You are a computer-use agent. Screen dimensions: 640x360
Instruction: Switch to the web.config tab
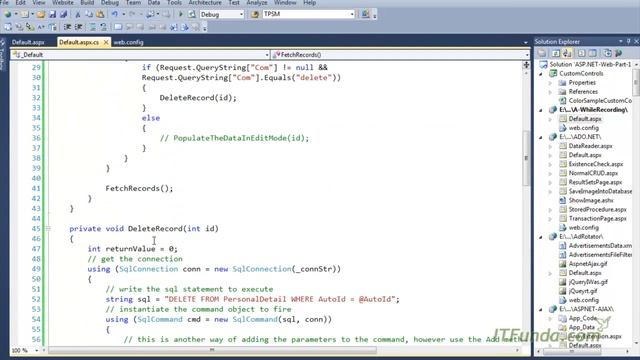point(129,42)
